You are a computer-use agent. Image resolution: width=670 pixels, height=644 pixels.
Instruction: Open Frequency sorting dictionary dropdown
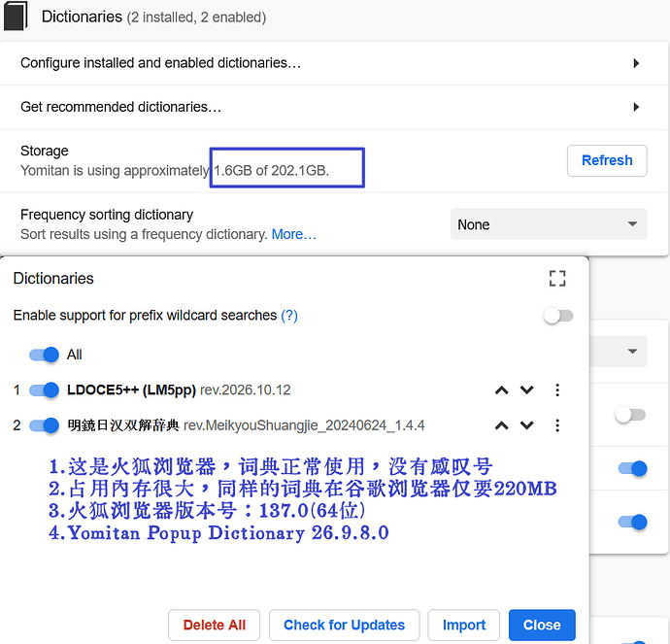pos(549,224)
